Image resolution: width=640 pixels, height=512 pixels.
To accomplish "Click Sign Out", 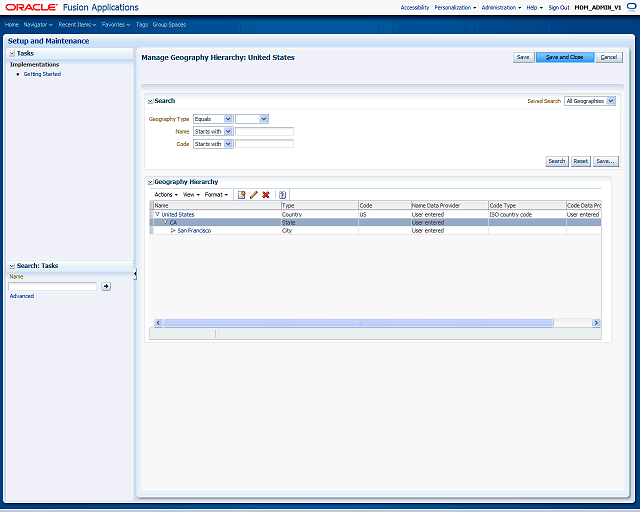I will (x=559, y=7).
